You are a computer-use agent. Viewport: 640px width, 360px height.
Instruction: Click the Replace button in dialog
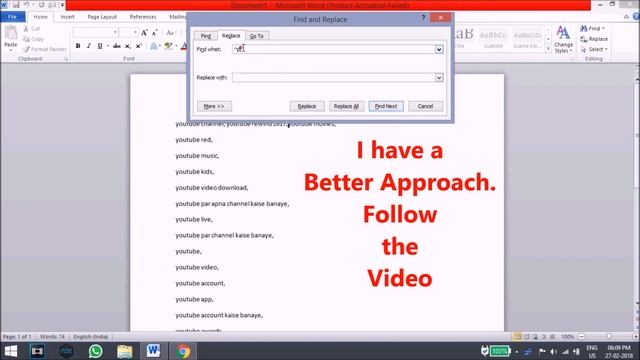[307, 106]
